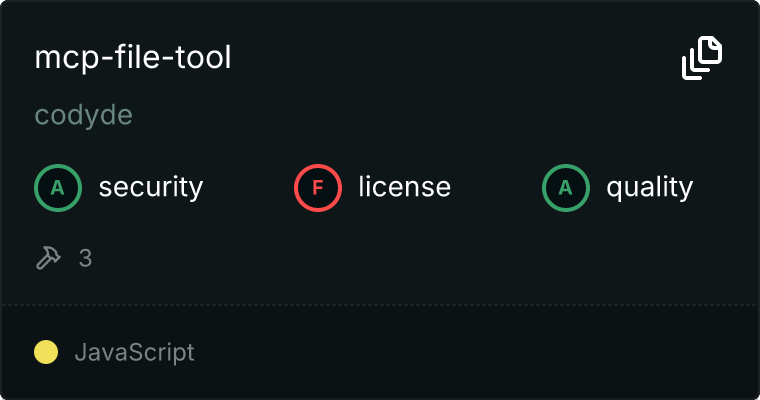Viewport: 760px width, 400px height.
Task: Click the letter F inside the license badge
Action: click(317, 187)
